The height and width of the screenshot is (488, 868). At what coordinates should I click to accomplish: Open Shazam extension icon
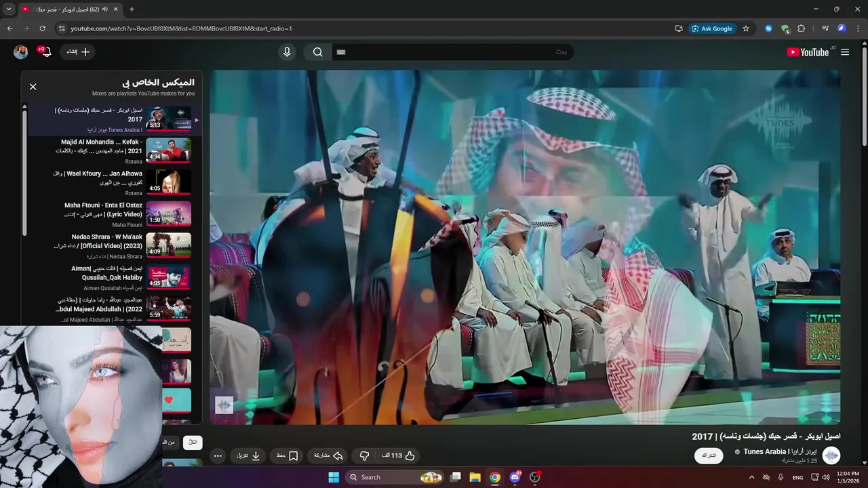pos(768,28)
